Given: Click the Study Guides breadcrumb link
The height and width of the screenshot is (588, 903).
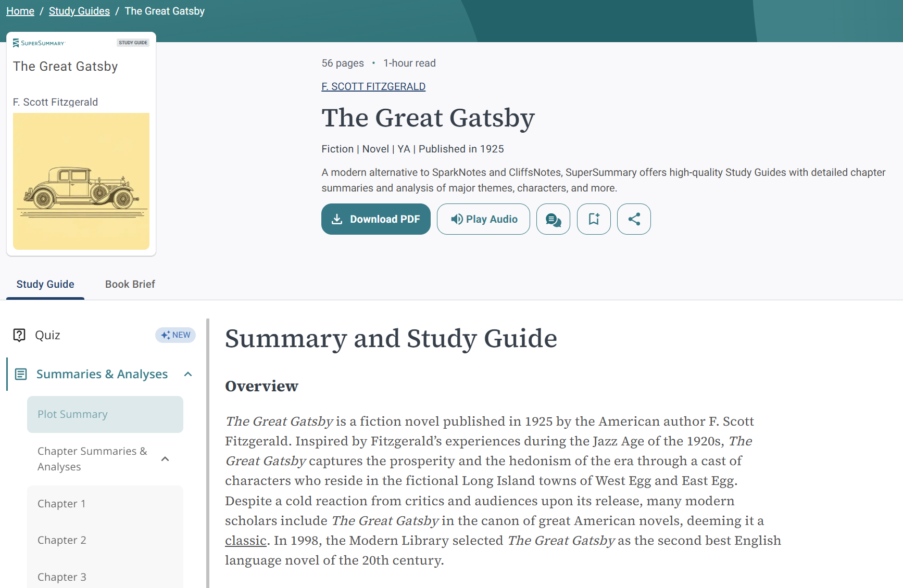Looking at the screenshot, I should click(79, 11).
